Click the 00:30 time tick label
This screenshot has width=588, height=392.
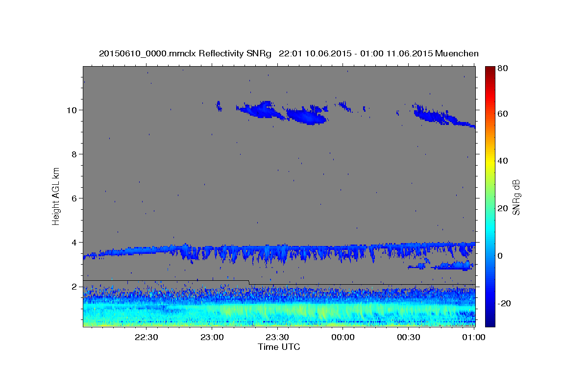(408, 338)
